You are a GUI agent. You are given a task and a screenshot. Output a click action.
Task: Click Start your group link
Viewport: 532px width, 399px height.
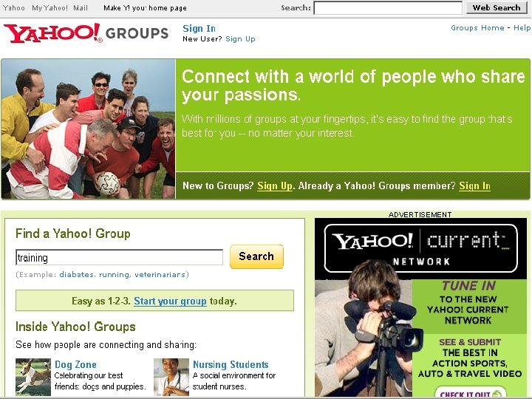(x=170, y=301)
